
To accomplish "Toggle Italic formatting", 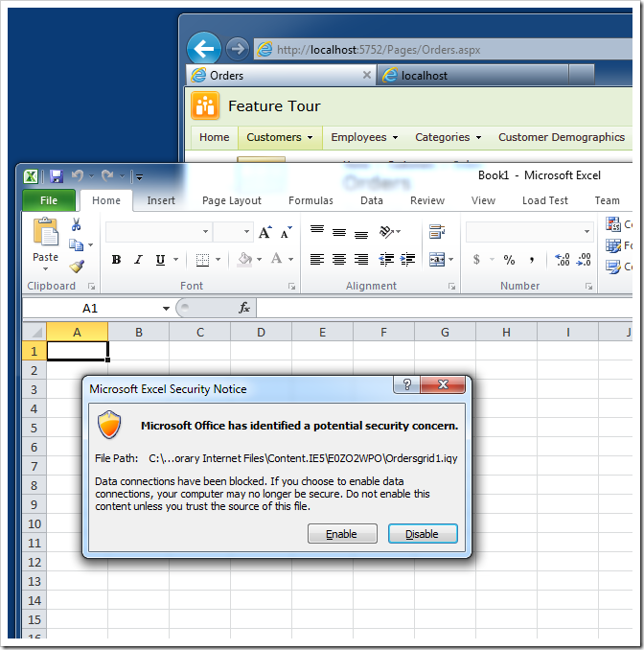I will pos(138,260).
